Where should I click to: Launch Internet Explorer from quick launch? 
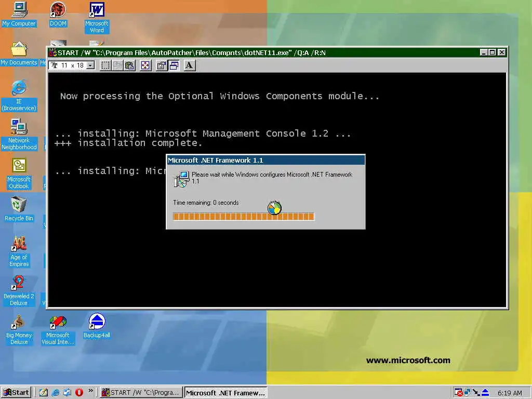click(55, 393)
